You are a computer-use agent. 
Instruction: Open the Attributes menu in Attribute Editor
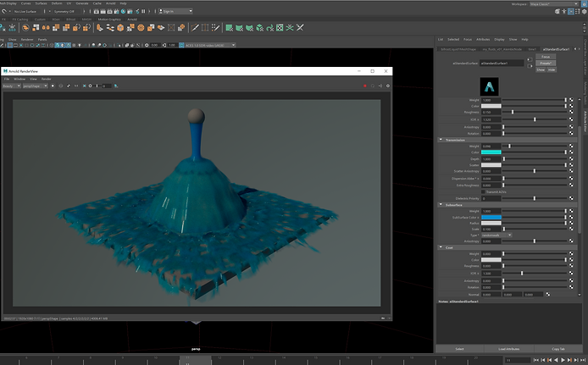point(483,39)
